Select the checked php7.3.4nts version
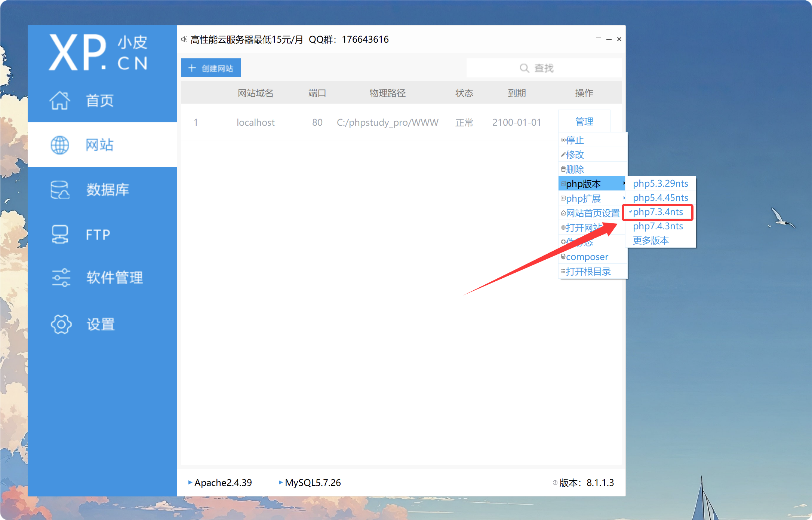This screenshot has width=812, height=520. pyautogui.click(x=658, y=212)
